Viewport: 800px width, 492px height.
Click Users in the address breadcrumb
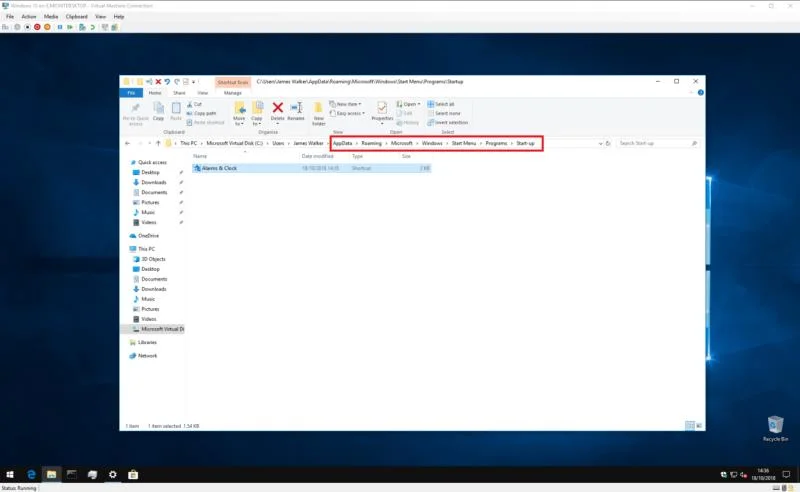[278, 143]
